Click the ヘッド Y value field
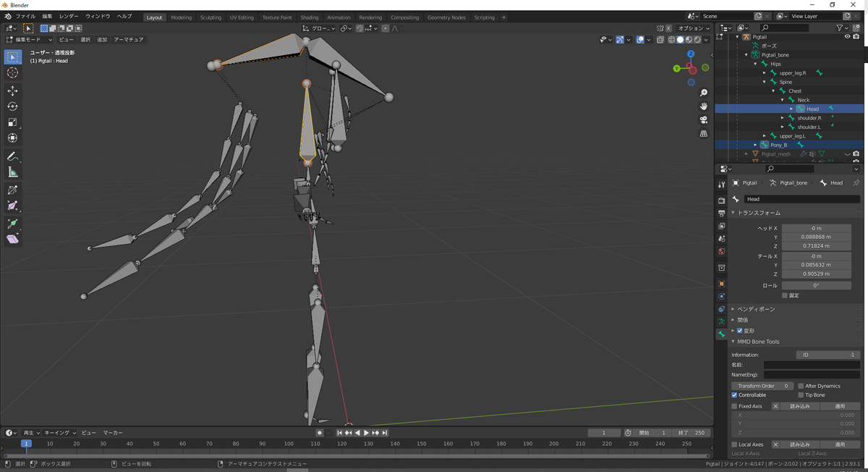Viewport: 868px width, 472px height. (x=816, y=237)
